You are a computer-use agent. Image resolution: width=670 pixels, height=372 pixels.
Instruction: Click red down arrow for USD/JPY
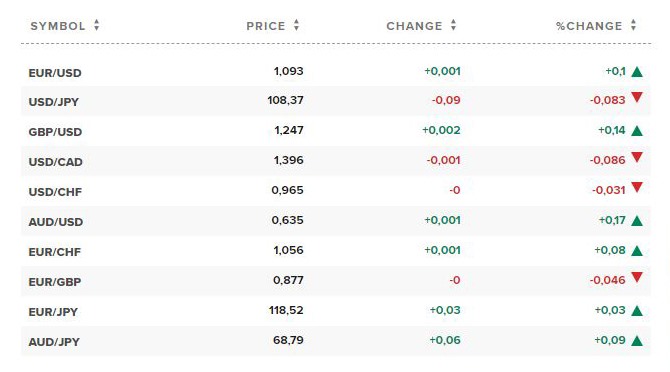[x=637, y=97]
